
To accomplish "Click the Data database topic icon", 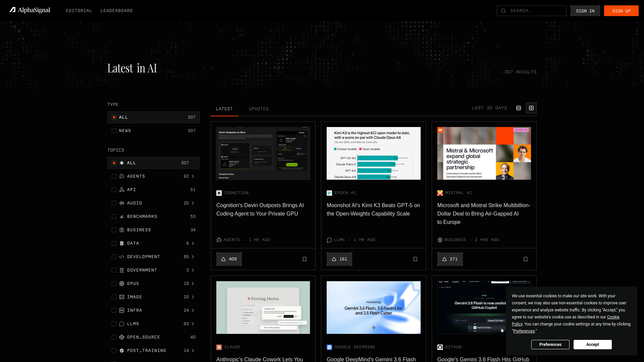I will pyautogui.click(x=122, y=243).
